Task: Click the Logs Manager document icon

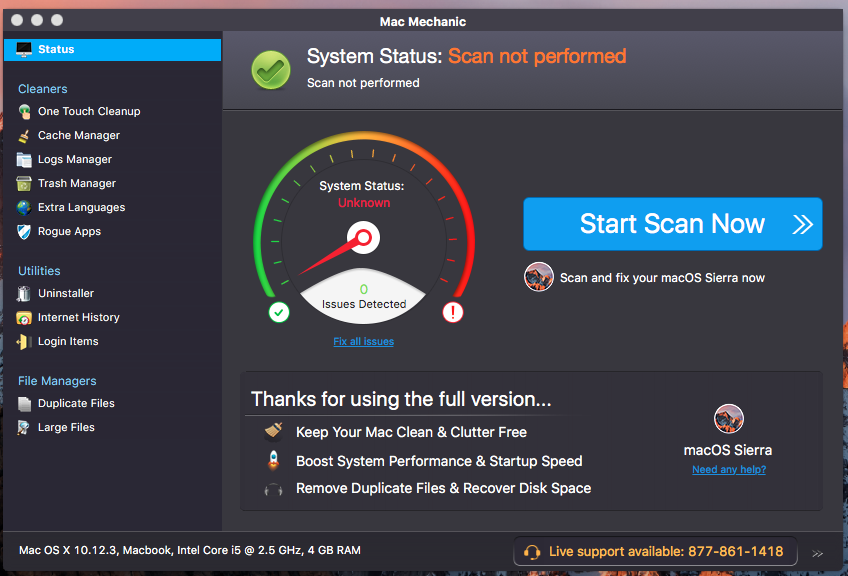Action: 24,160
